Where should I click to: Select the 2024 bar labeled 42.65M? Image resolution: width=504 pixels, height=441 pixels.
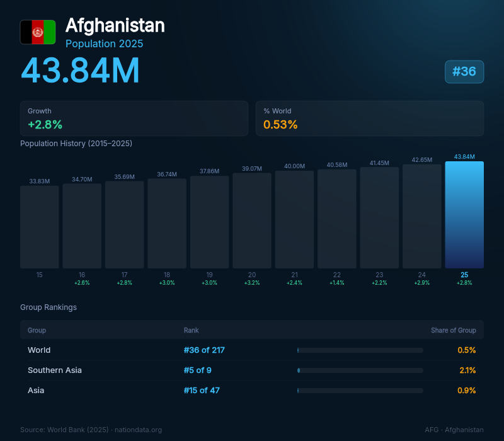[x=422, y=216]
